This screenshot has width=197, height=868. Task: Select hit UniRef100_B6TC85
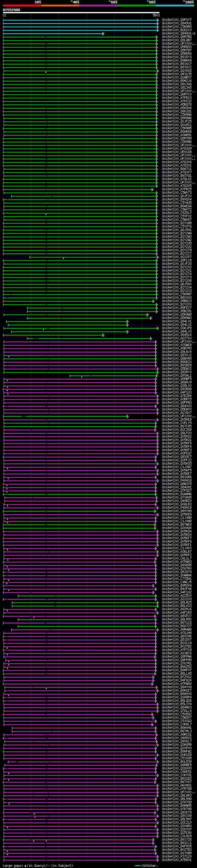coord(176,426)
